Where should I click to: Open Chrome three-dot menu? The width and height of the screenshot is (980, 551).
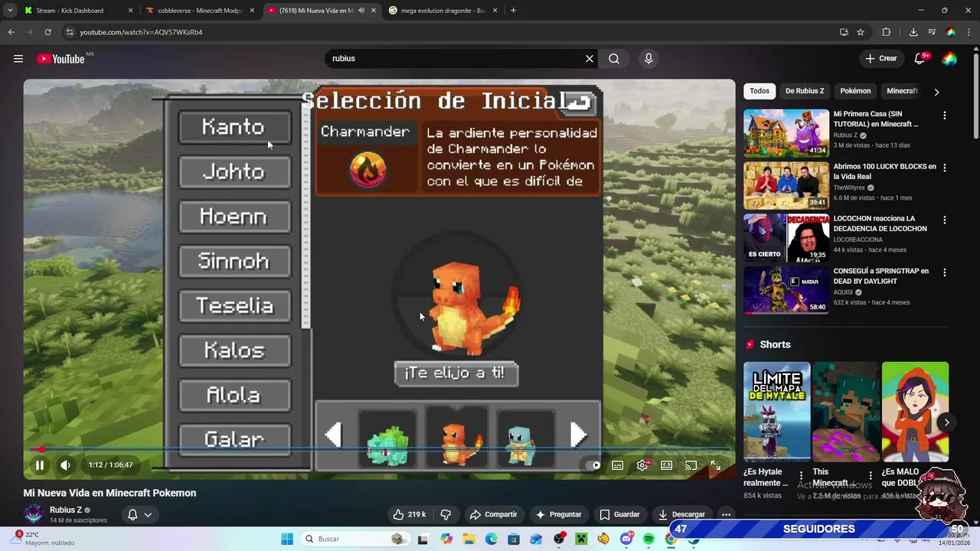tap(969, 32)
